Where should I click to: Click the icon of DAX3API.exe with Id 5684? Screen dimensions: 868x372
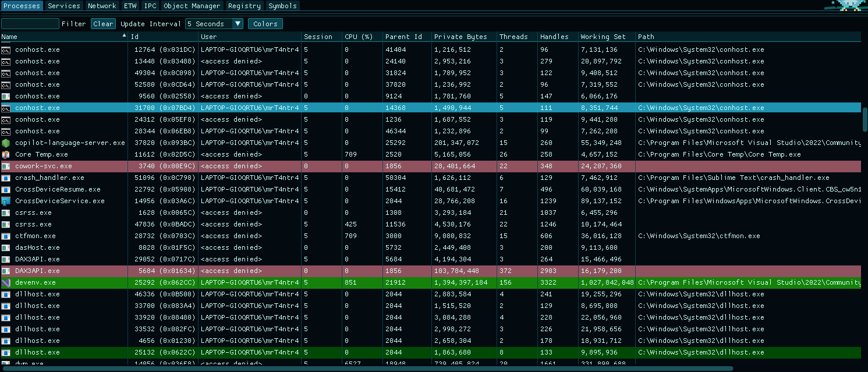pyautogui.click(x=6, y=271)
